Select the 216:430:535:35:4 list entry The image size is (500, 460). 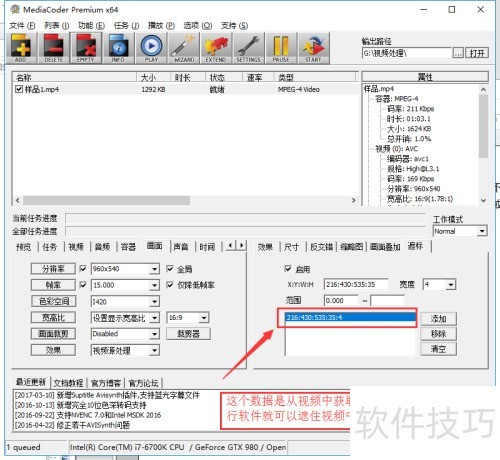click(x=350, y=317)
